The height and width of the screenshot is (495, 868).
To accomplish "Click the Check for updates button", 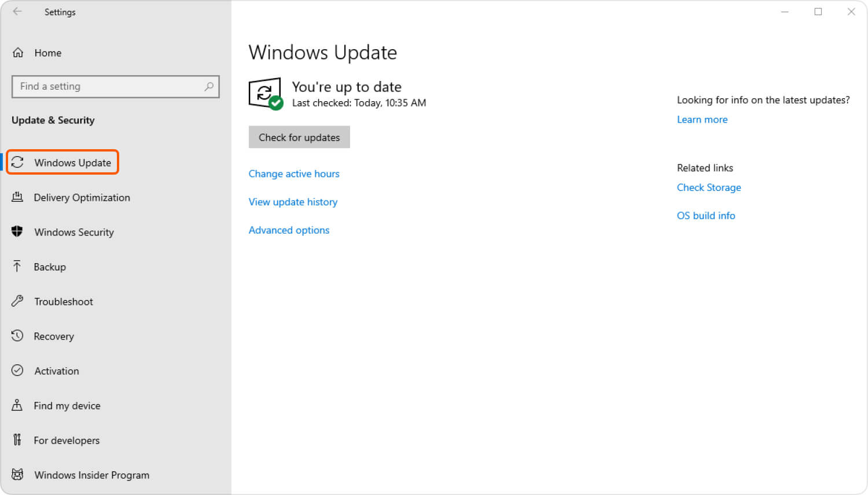I will click(299, 137).
